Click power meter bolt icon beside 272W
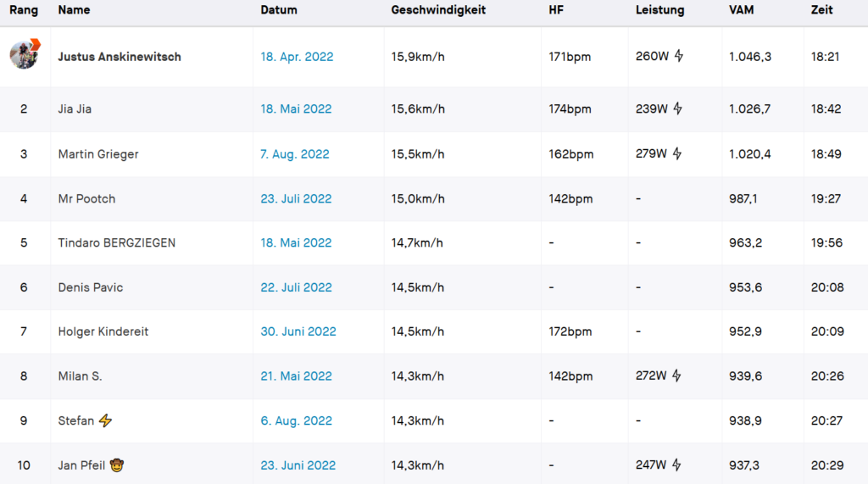 (676, 376)
